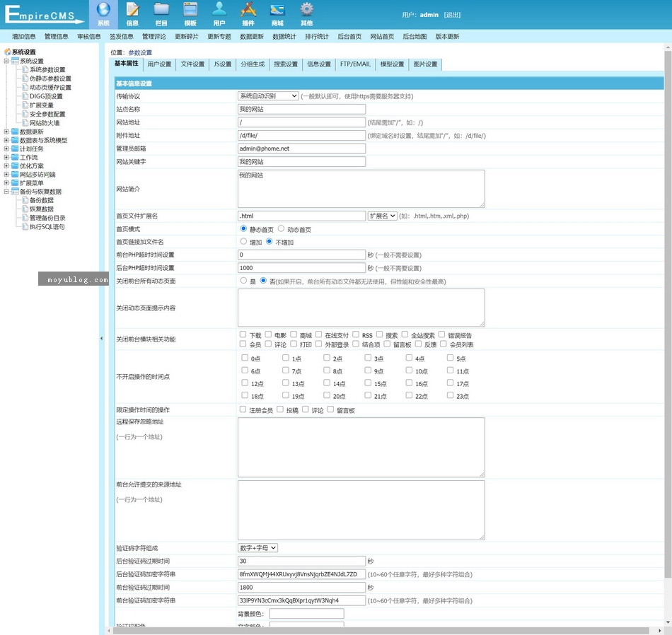This screenshot has height=635, width=672.
Task: Click the folder icon beside 数据更新 in tree
Action: (15, 132)
